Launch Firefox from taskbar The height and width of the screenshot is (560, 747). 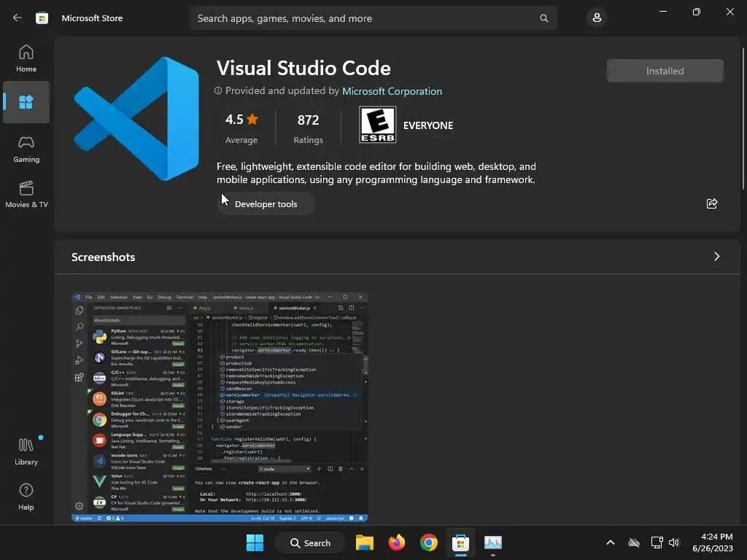[x=396, y=542]
